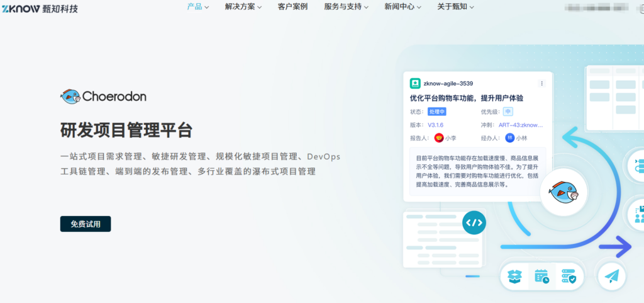Click the server with shield icon
The width and height of the screenshot is (644, 303).
tap(569, 277)
